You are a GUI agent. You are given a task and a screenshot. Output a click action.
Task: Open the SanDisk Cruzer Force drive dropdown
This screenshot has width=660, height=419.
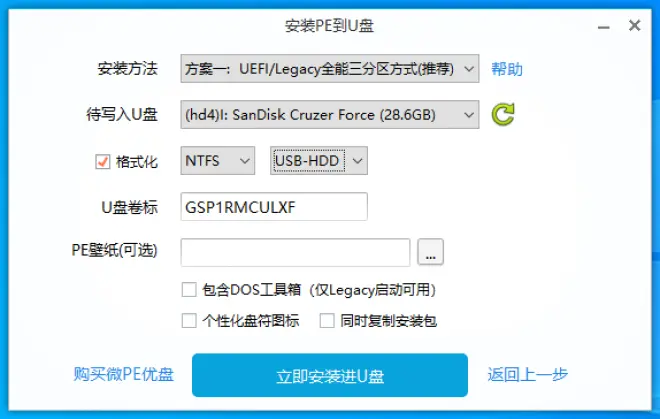click(x=330, y=114)
